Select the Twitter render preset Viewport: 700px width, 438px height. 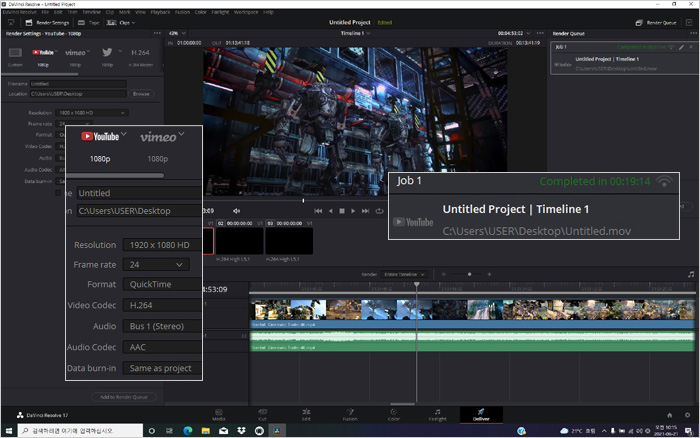[107, 57]
